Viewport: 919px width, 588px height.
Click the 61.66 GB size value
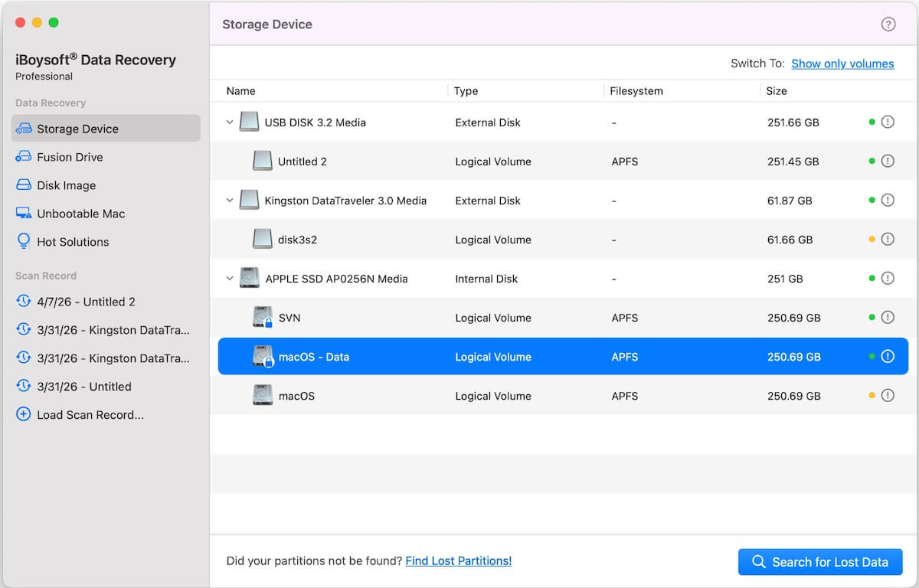click(790, 240)
